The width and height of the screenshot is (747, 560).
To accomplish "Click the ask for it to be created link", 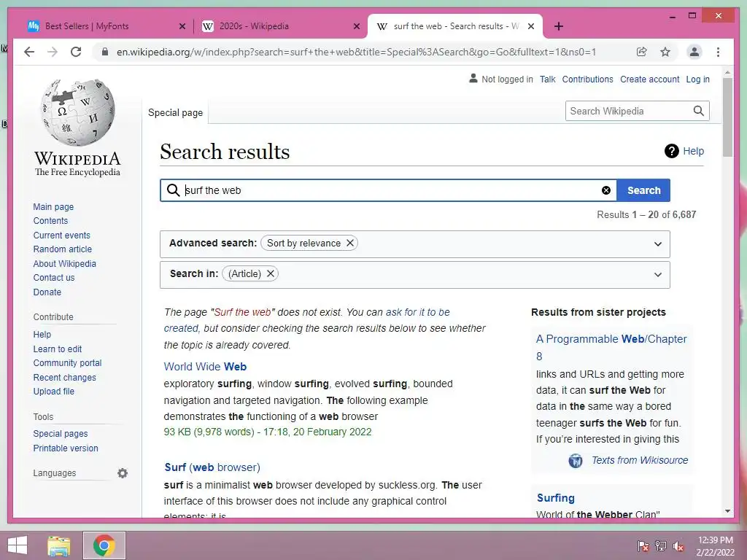I will tap(418, 312).
